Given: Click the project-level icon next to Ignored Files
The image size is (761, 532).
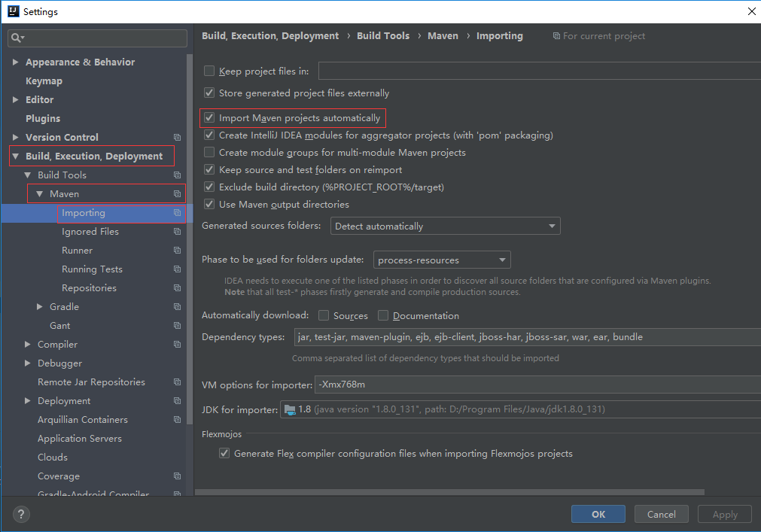Looking at the screenshot, I should pyautogui.click(x=177, y=232).
